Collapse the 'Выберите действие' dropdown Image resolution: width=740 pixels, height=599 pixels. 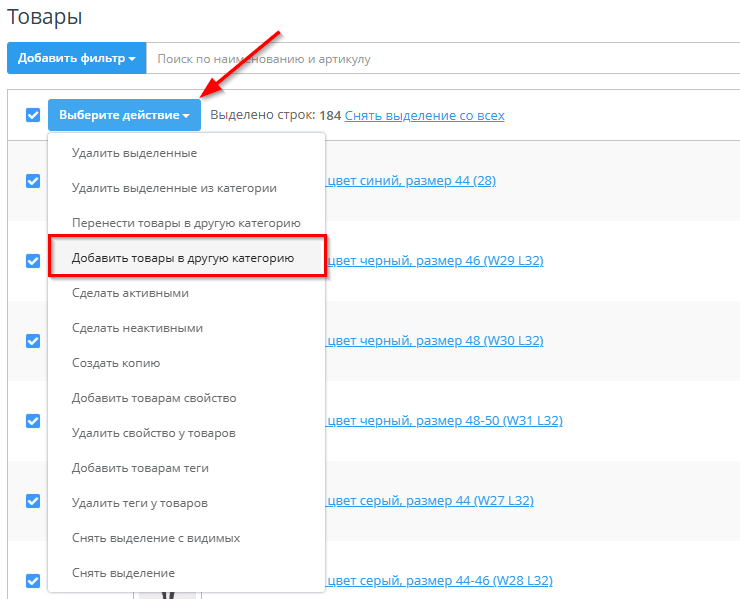pos(124,115)
